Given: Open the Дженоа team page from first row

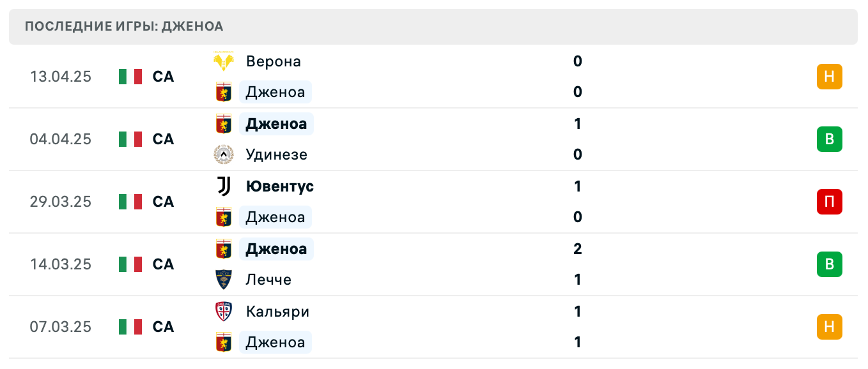Looking at the screenshot, I should 275,92.
